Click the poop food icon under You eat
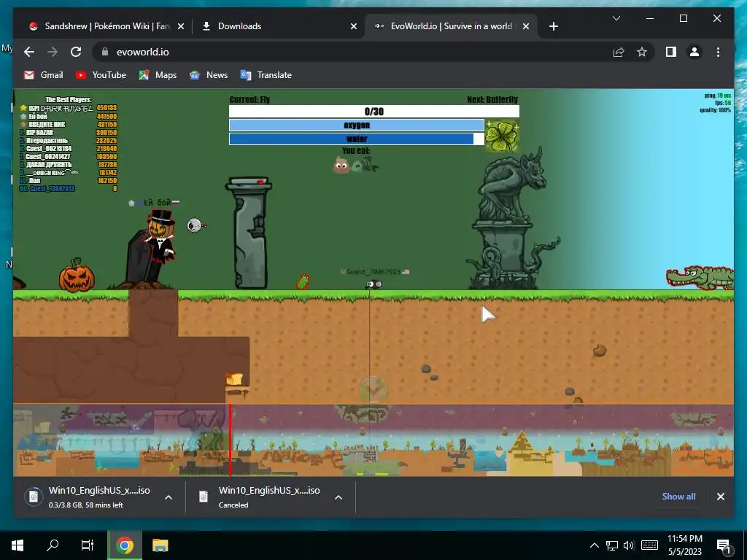Viewport: 747px width, 560px height. tap(341, 166)
